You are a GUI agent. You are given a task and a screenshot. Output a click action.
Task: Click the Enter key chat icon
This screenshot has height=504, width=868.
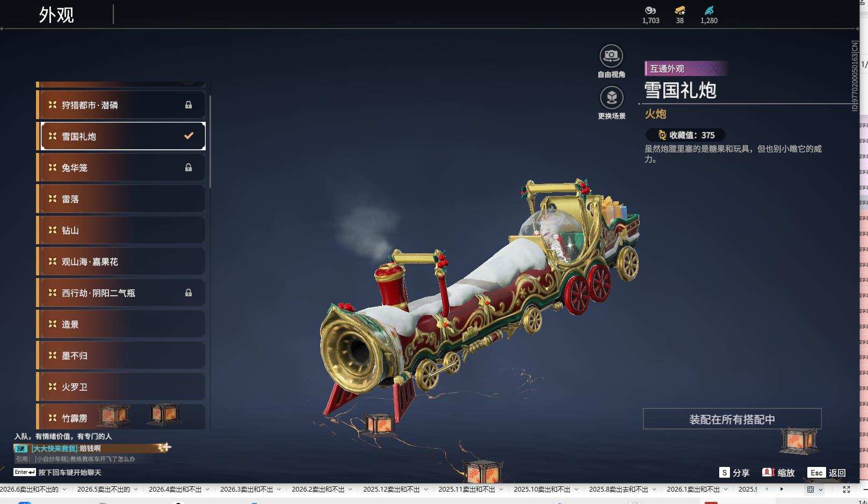coord(25,472)
